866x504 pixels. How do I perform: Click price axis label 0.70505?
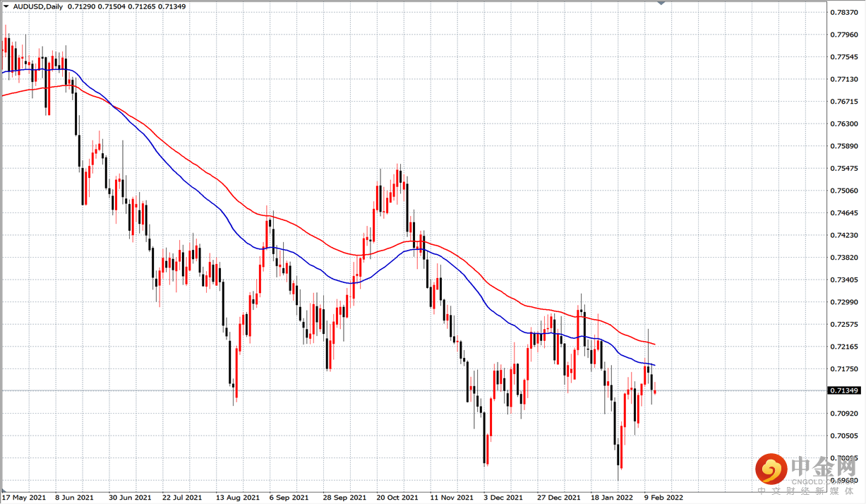[843, 436]
